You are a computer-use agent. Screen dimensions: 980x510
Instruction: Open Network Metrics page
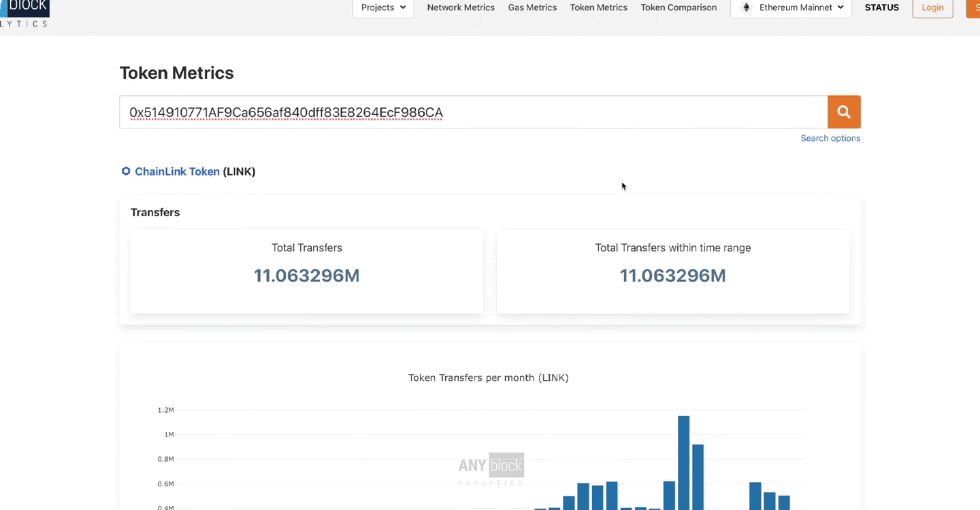(461, 7)
